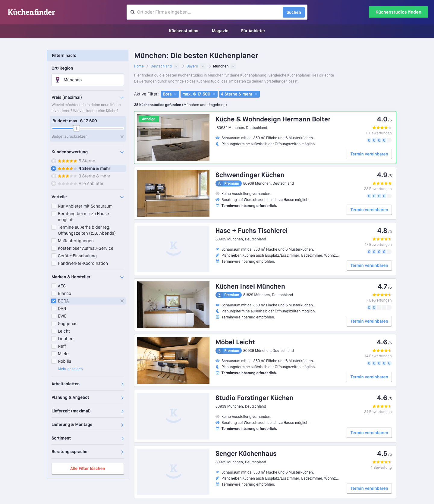434x504 pixels.
Task: Click Premium badge on Küchen Insel München
Action: [x=228, y=295]
